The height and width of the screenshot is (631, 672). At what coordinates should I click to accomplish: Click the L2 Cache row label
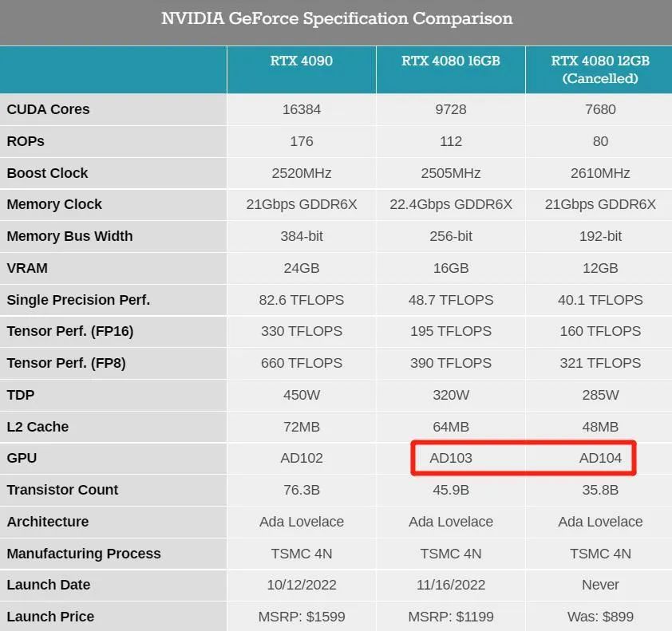click(38, 427)
